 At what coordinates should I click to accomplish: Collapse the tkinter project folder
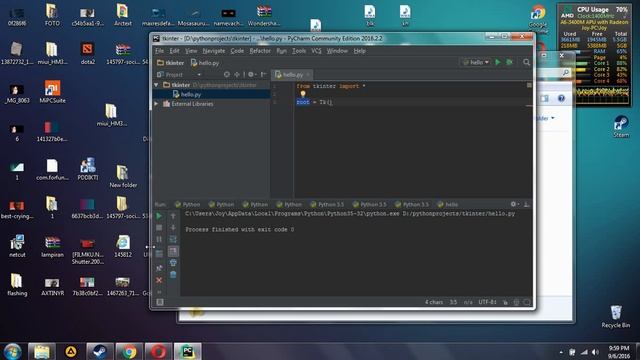pos(156,85)
